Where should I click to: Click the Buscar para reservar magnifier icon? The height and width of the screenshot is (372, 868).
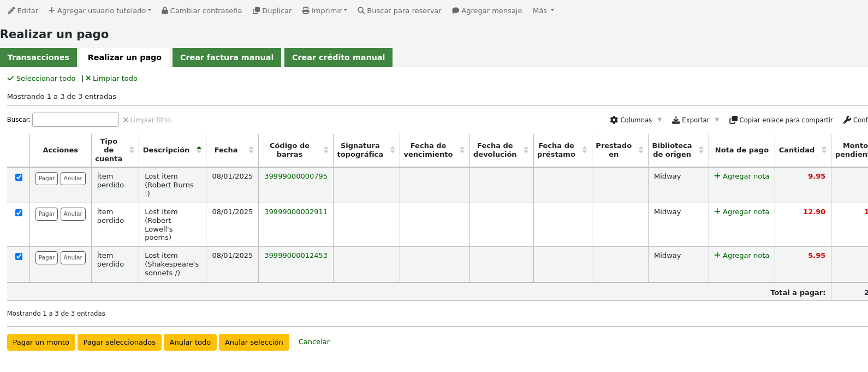(361, 10)
